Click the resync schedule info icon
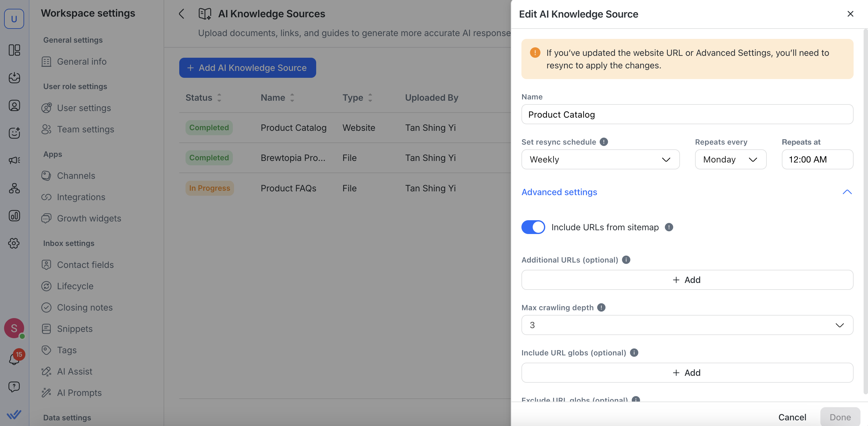The height and width of the screenshot is (426, 868). 604,142
